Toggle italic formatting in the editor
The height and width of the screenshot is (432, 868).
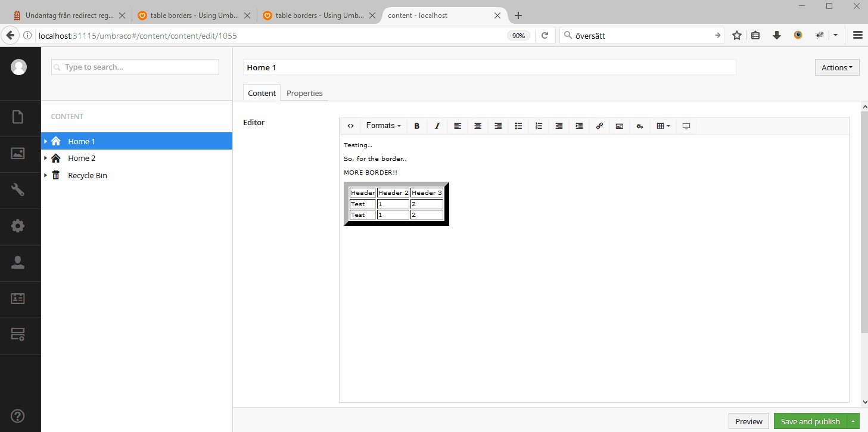(x=437, y=126)
